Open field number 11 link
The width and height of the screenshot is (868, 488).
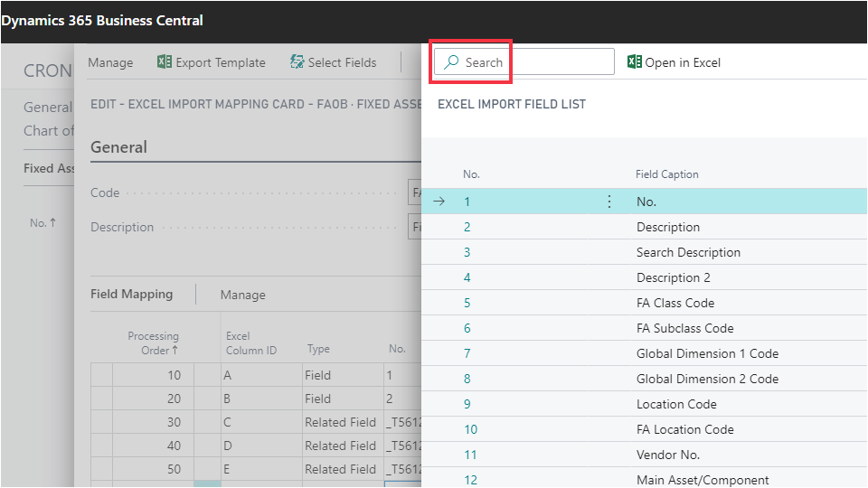[x=470, y=455]
